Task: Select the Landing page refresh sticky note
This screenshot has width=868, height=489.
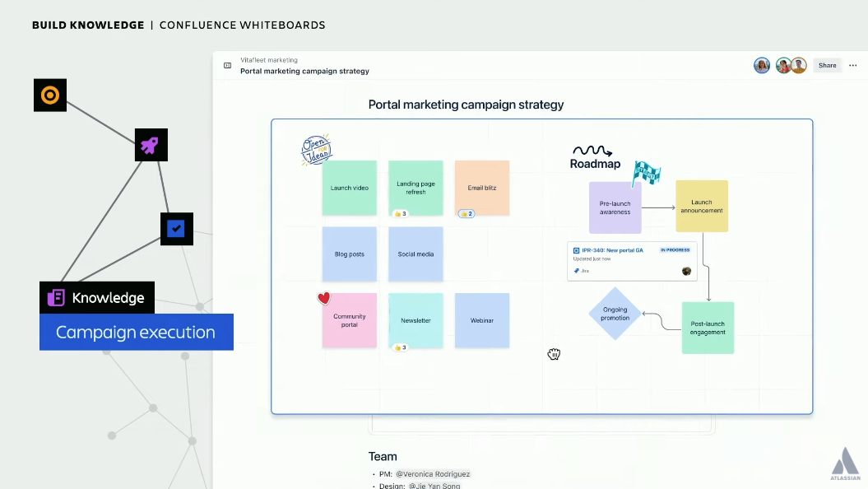Action: click(x=415, y=188)
